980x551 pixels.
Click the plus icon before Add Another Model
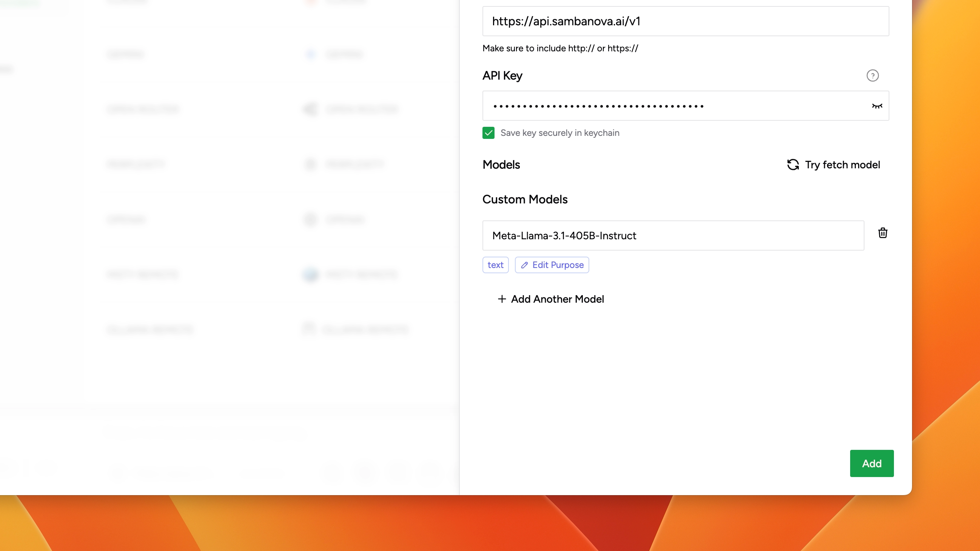coord(502,299)
